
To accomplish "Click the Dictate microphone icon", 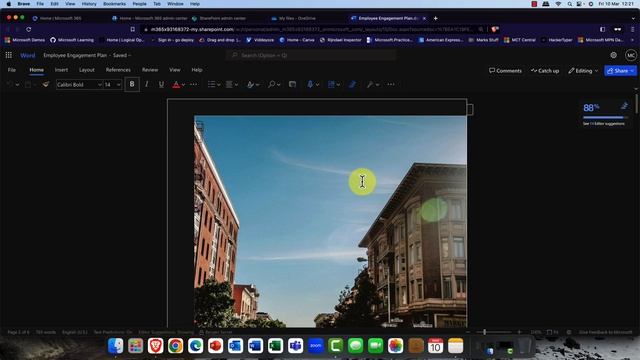I will click(310, 84).
